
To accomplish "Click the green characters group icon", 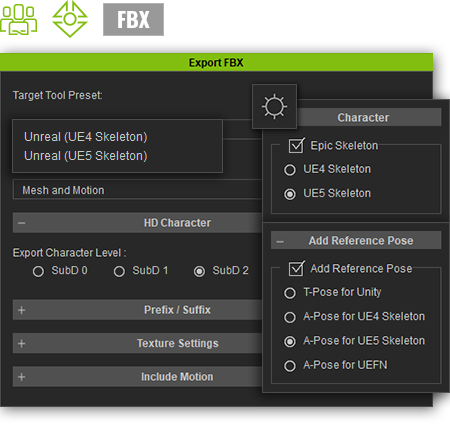I will tap(19, 19).
